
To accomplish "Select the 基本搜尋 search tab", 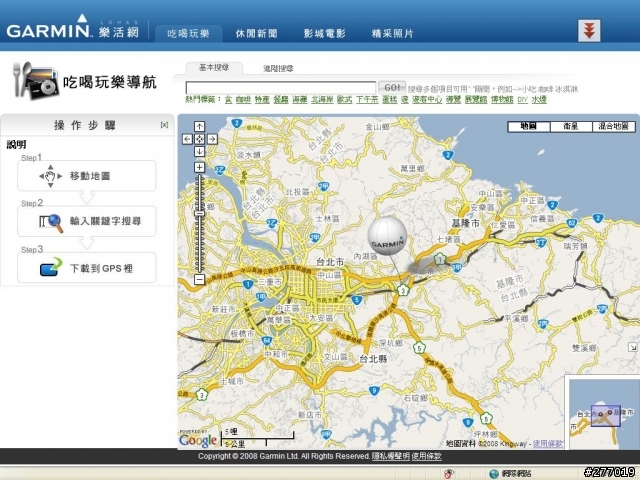I will (x=214, y=68).
